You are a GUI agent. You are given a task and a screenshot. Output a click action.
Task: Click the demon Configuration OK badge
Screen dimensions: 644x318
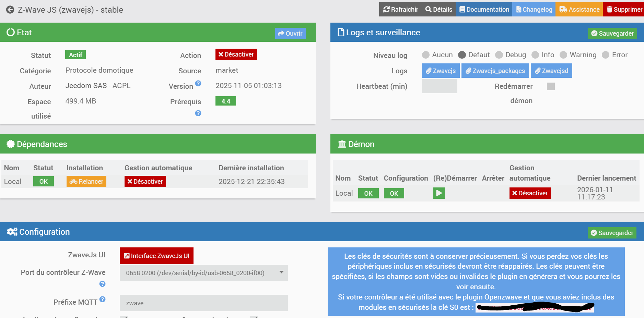coord(394,193)
